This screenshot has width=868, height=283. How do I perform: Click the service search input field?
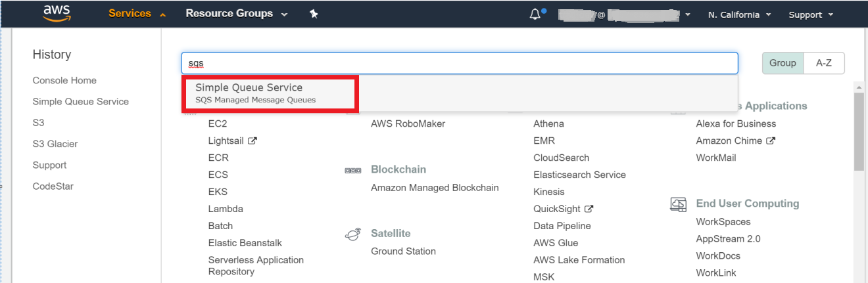coord(459,64)
